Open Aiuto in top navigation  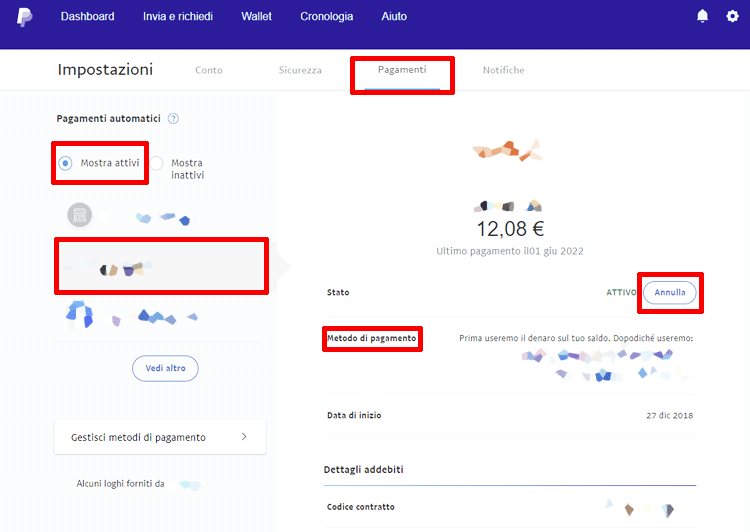(394, 16)
